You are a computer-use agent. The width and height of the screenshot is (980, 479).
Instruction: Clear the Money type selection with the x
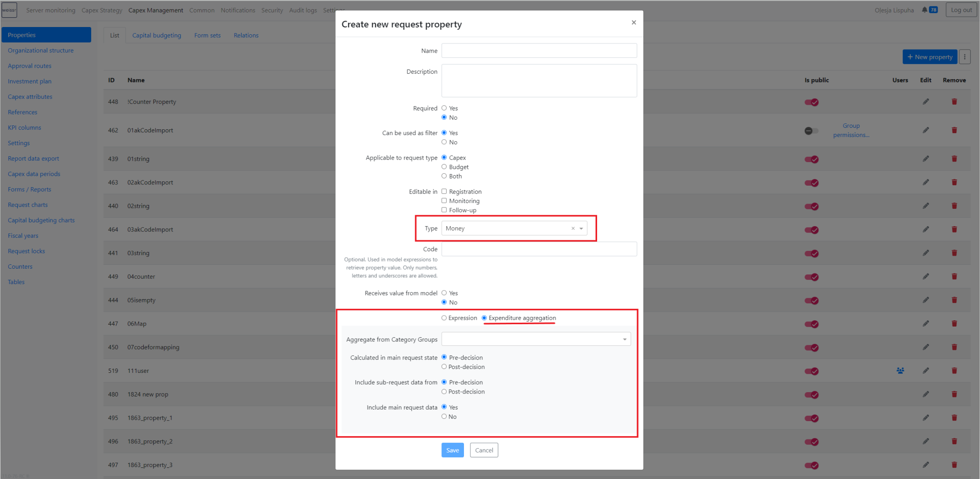573,229
